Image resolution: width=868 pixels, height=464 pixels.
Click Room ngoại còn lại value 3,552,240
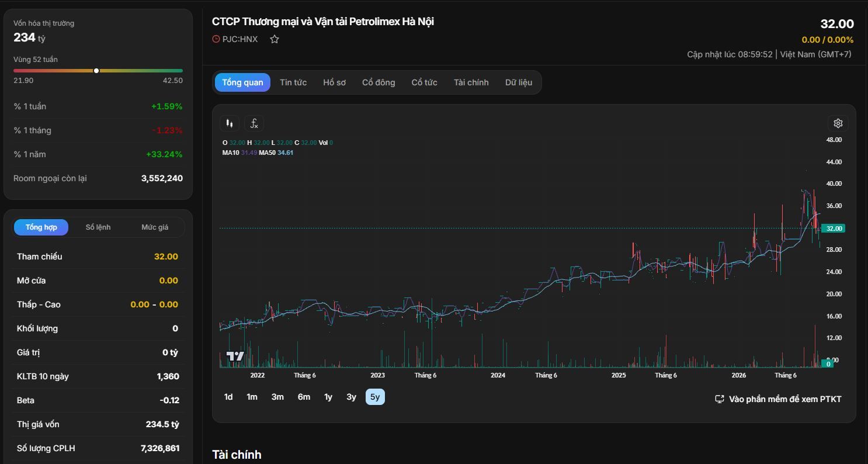162,178
